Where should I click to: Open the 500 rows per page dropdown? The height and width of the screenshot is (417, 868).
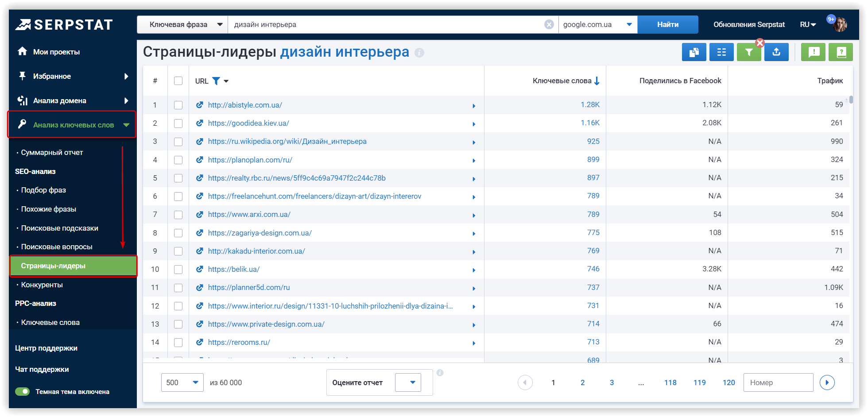point(182,382)
